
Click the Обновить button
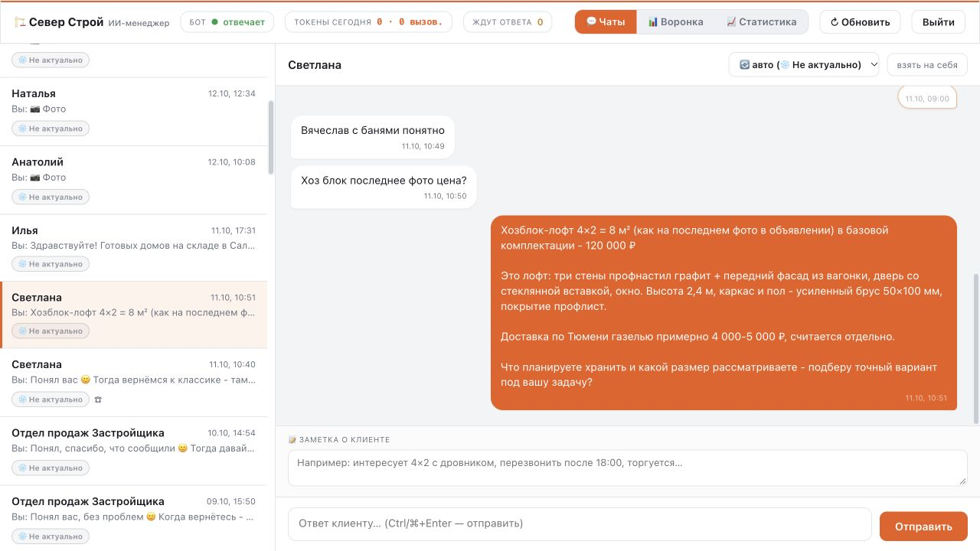click(x=860, y=22)
